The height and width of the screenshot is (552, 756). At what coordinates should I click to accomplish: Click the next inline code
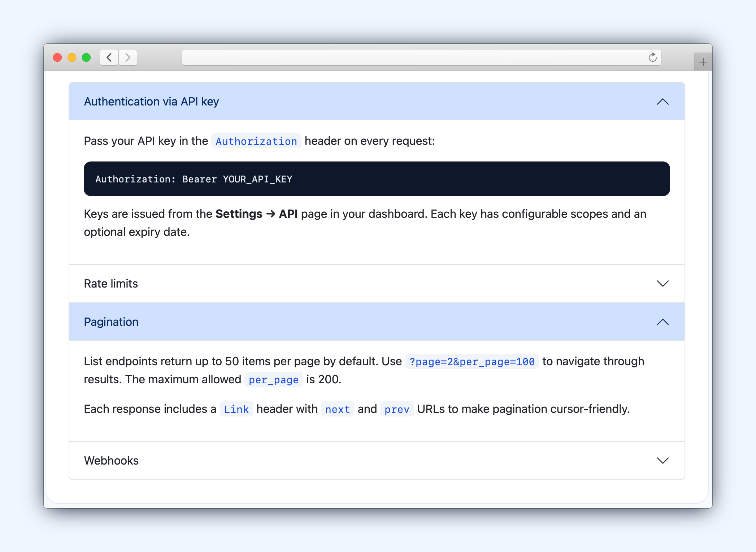click(338, 409)
